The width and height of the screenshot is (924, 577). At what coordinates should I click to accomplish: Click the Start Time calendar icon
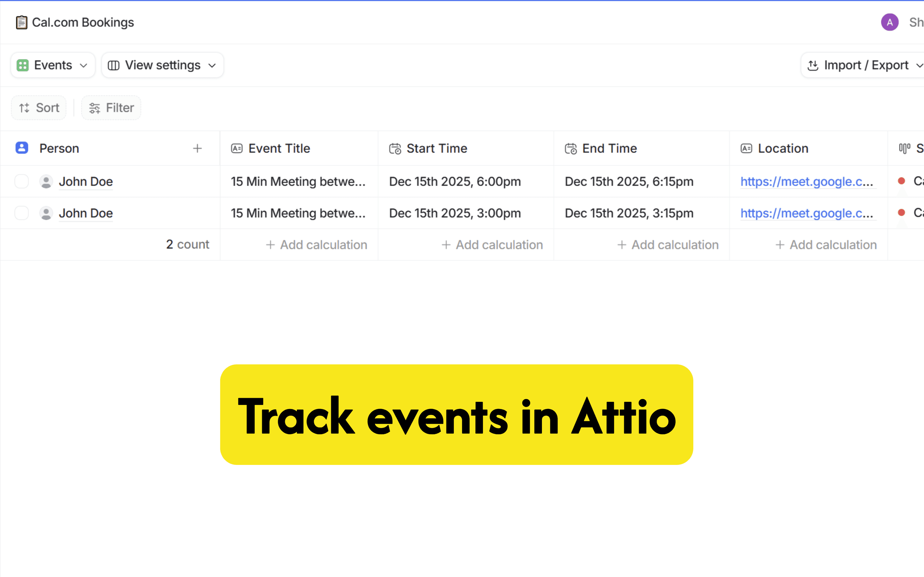395,148
